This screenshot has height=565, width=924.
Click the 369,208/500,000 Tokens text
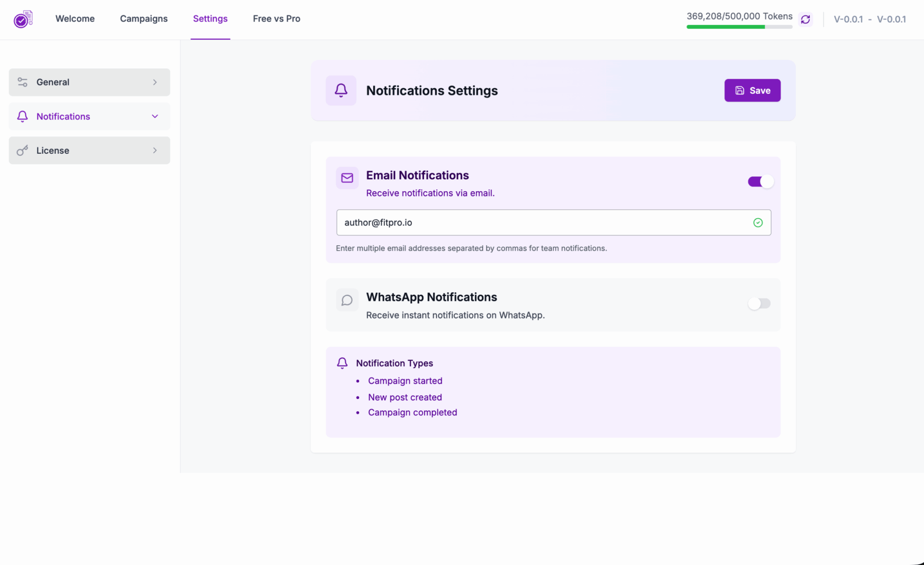[x=739, y=16]
